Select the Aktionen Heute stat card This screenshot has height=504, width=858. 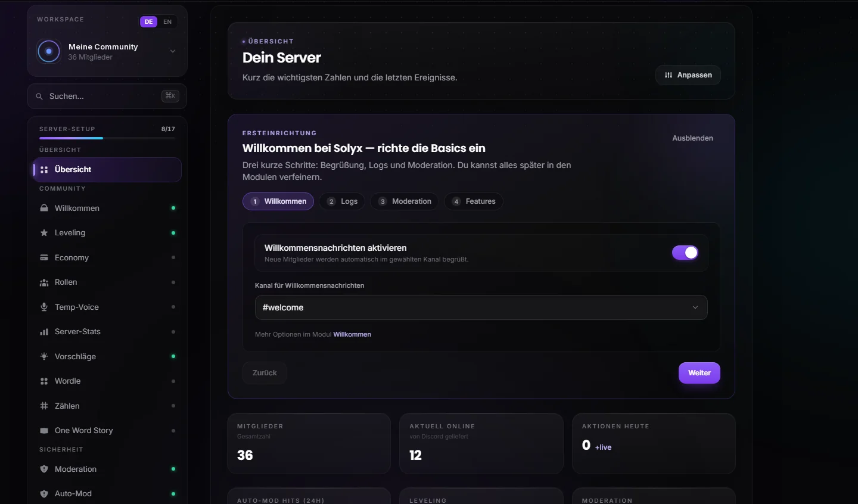point(654,444)
